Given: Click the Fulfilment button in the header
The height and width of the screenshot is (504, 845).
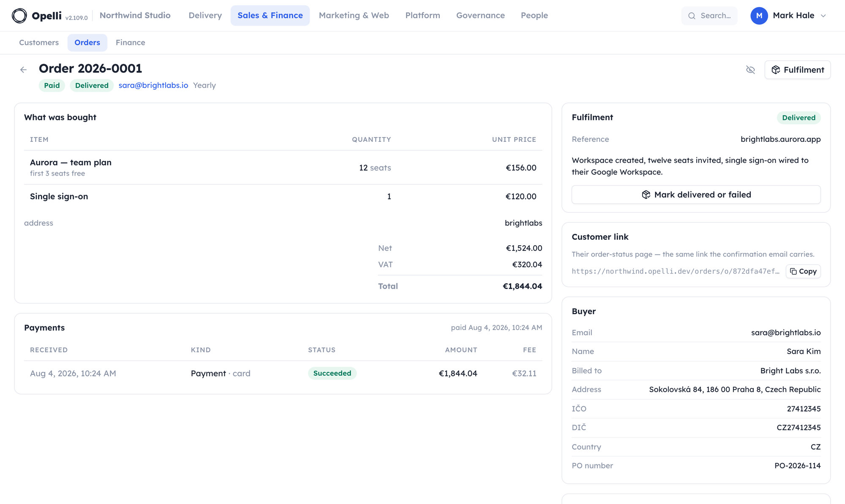Looking at the screenshot, I should (798, 70).
